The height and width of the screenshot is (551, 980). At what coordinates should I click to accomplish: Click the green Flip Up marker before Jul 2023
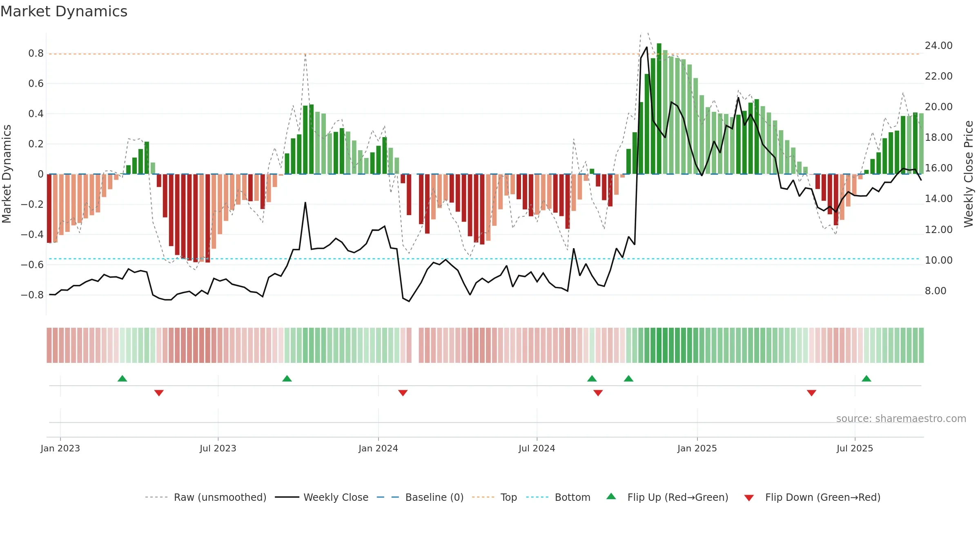click(x=122, y=378)
